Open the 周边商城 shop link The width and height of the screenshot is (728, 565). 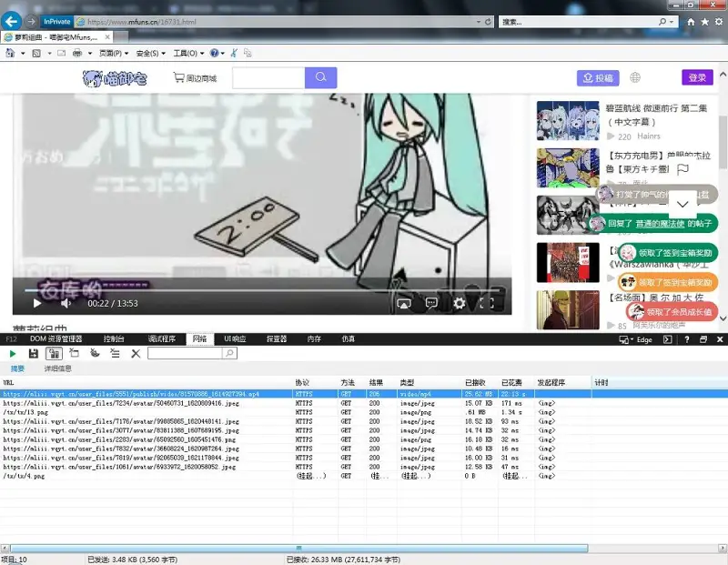(195, 78)
